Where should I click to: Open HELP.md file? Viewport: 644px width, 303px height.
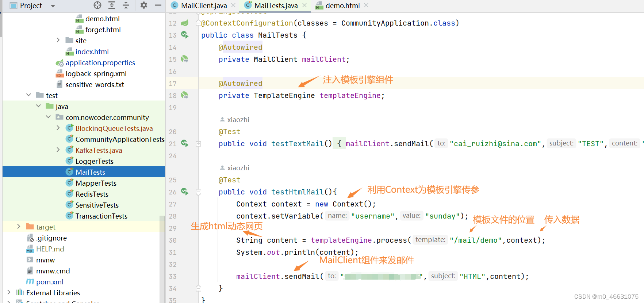pos(50,249)
